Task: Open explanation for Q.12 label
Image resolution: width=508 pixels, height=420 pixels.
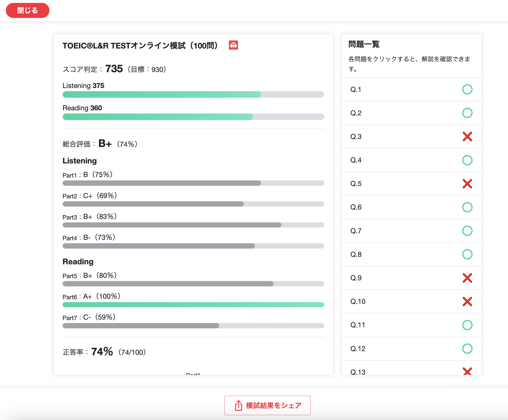Action: (358, 349)
